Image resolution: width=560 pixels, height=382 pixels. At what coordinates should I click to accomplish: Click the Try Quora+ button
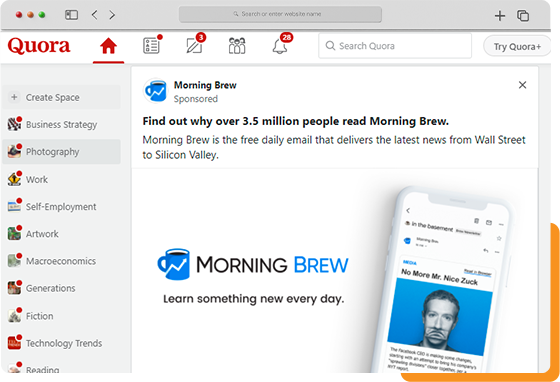coord(517,46)
